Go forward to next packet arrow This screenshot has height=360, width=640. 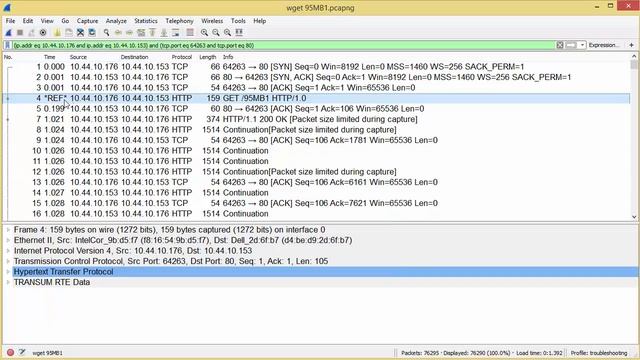tap(129, 33)
